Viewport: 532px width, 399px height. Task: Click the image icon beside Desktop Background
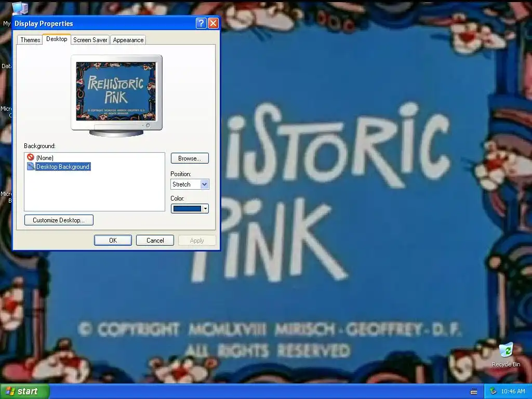(x=31, y=166)
